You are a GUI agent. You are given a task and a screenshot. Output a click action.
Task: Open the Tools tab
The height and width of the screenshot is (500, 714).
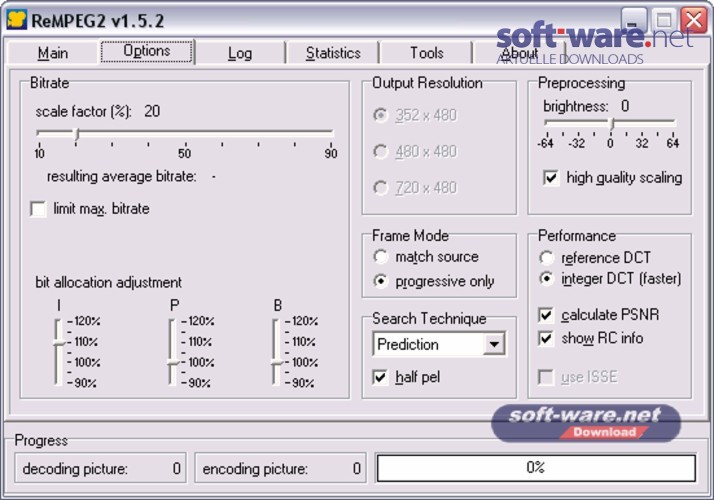pos(427,53)
